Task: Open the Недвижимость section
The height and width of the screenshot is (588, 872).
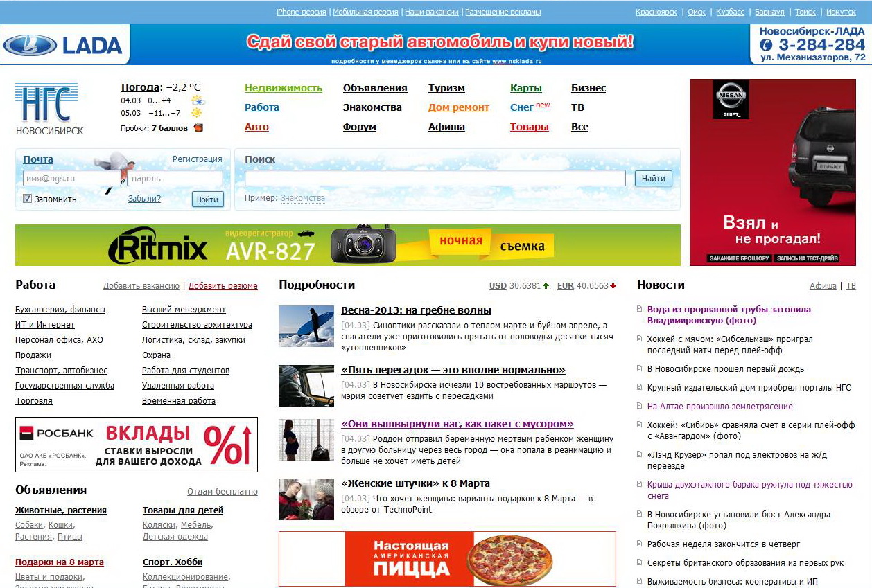Action: [x=283, y=88]
